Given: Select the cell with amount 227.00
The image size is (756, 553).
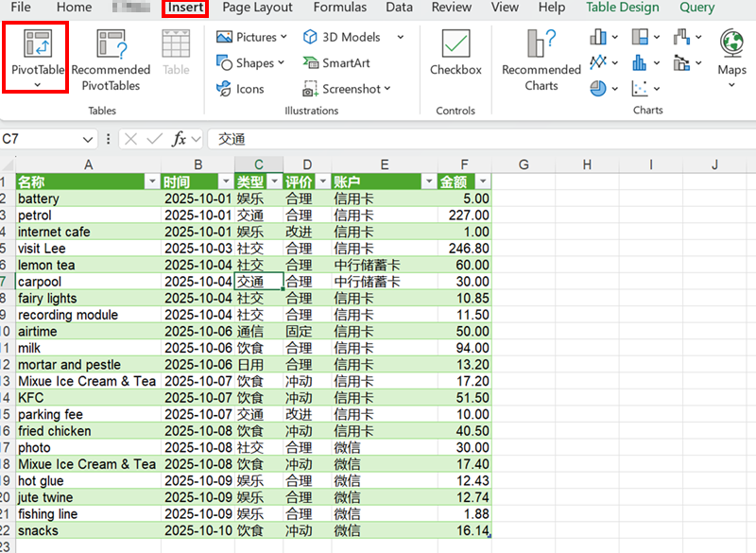Looking at the screenshot, I should point(464,215).
